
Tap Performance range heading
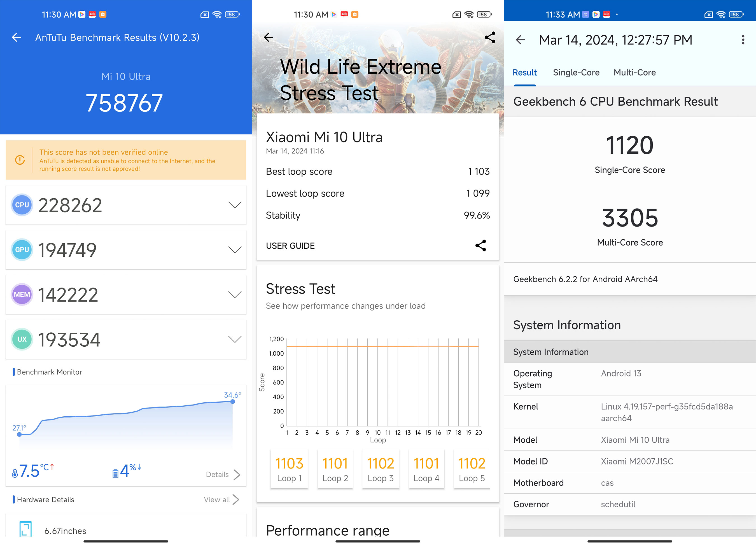click(x=328, y=530)
